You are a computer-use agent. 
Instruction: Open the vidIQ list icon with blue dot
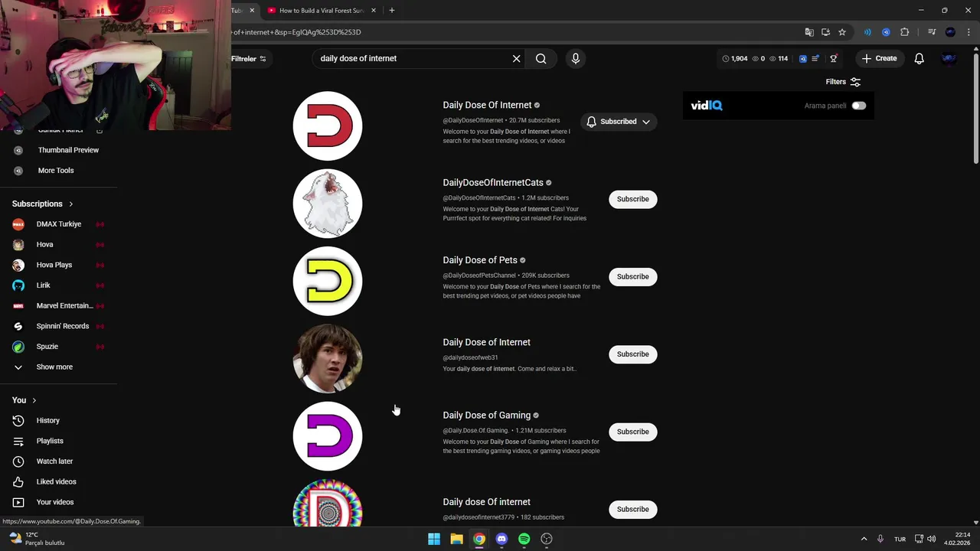click(x=815, y=58)
